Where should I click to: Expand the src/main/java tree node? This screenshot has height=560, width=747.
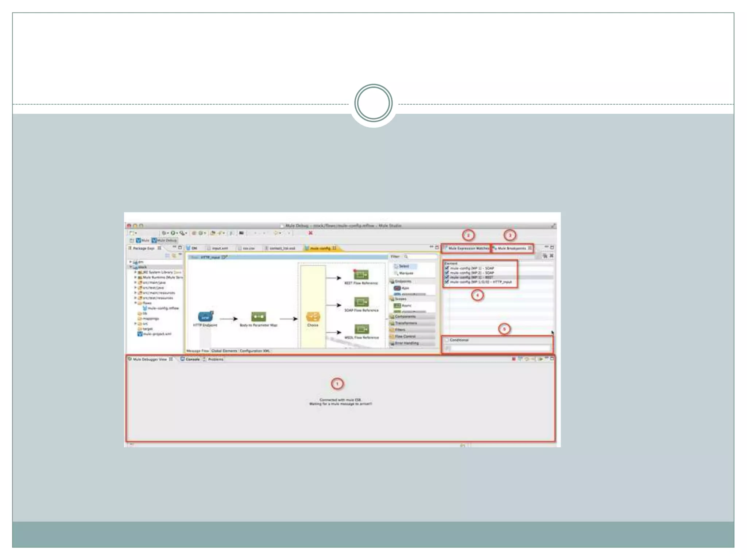click(x=135, y=283)
